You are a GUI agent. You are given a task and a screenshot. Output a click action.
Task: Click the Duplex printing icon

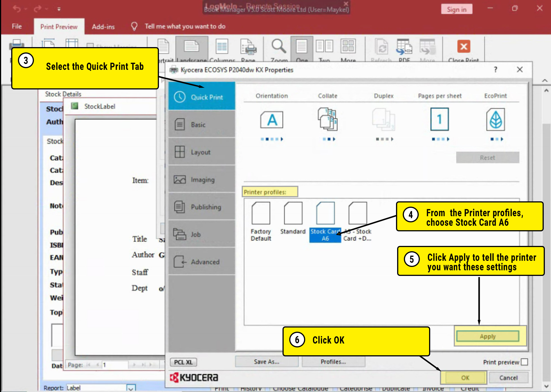pyautogui.click(x=383, y=119)
